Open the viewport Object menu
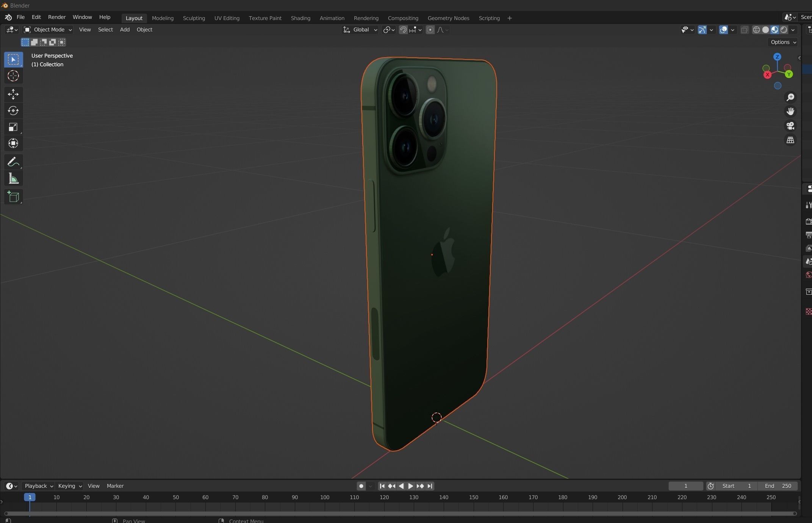 coord(144,30)
